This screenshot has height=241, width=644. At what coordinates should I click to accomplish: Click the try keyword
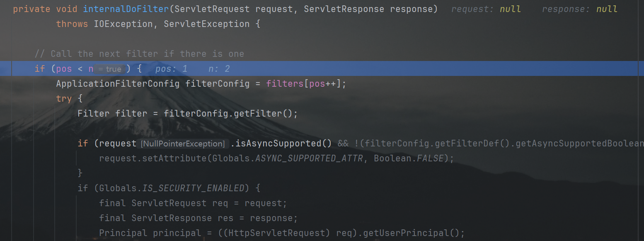coord(64,99)
